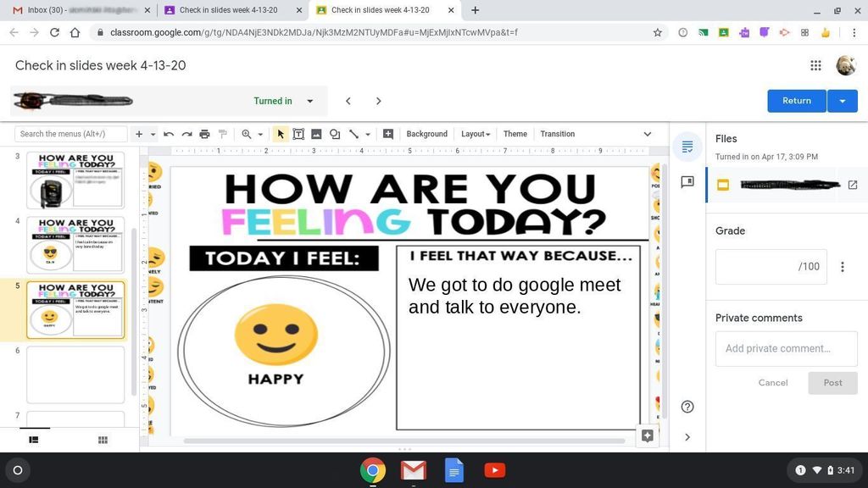Open the help question mark icon

click(687, 407)
